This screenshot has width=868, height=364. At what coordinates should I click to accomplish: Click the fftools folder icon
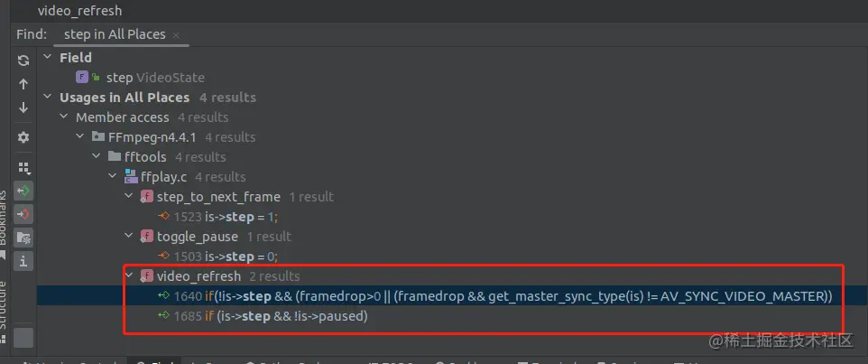click(x=115, y=156)
